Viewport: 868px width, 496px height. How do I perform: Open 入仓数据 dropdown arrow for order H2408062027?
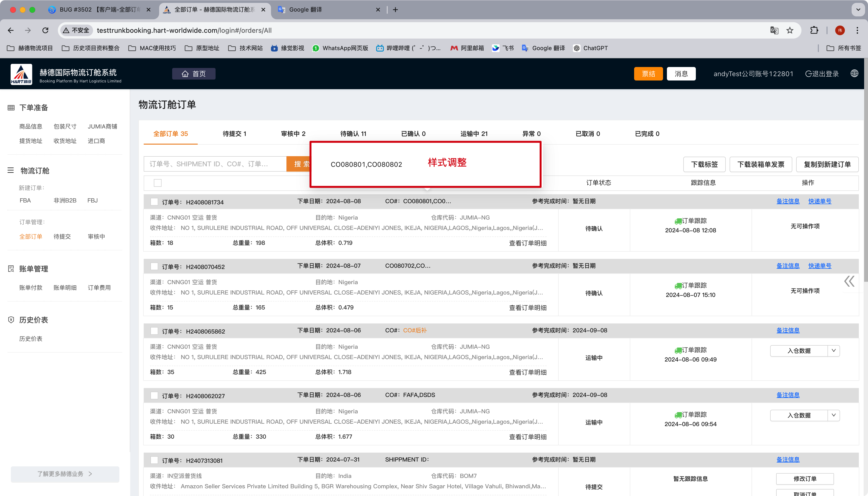834,415
